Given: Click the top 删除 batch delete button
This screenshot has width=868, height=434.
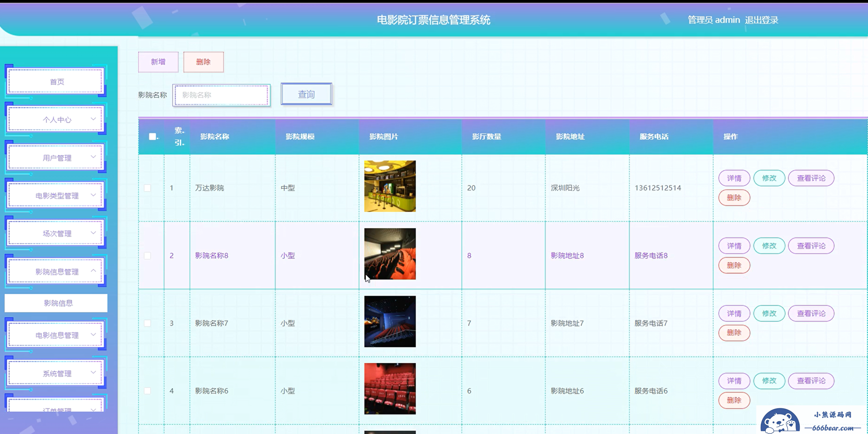Looking at the screenshot, I should point(204,62).
